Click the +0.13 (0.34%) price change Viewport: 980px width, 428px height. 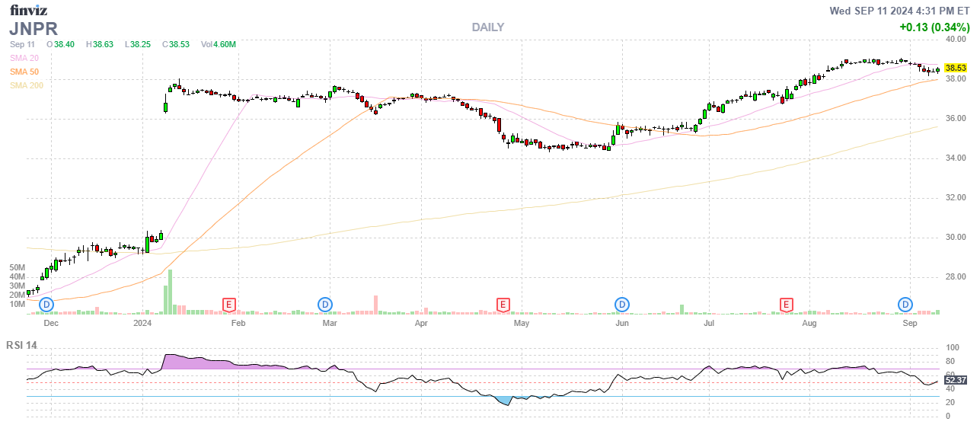click(934, 27)
